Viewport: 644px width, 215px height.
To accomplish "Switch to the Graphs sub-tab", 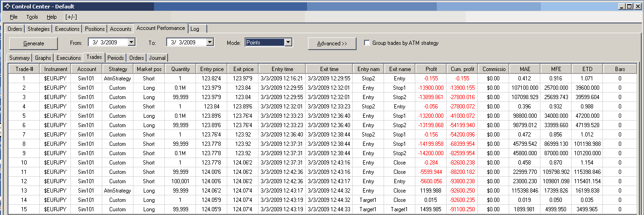I will pyautogui.click(x=43, y=58).
